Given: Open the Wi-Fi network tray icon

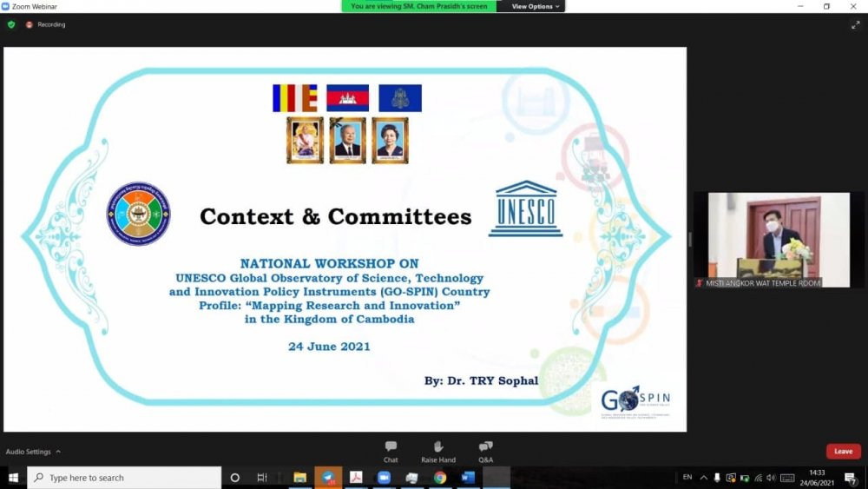Looking at the screenshot, I should coord(759,478).
